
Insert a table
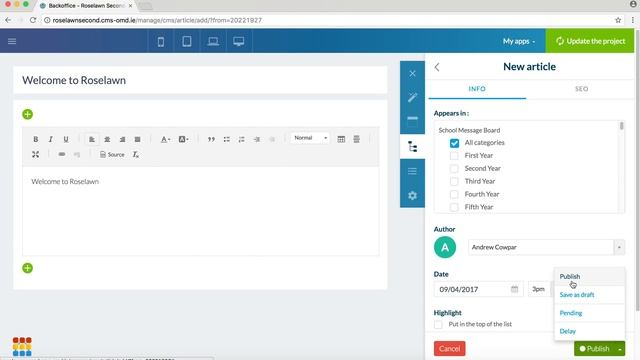click(341, 139)
